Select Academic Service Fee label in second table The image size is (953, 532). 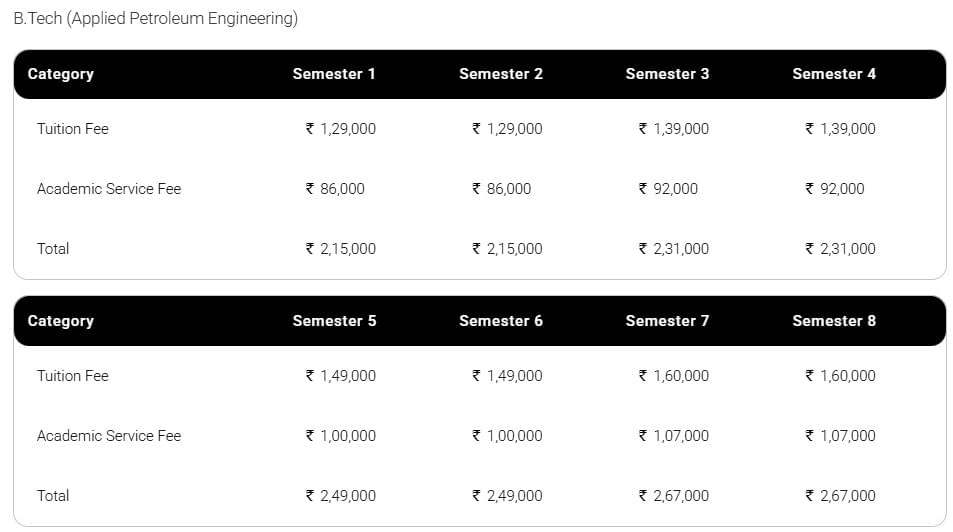(109, 436)
